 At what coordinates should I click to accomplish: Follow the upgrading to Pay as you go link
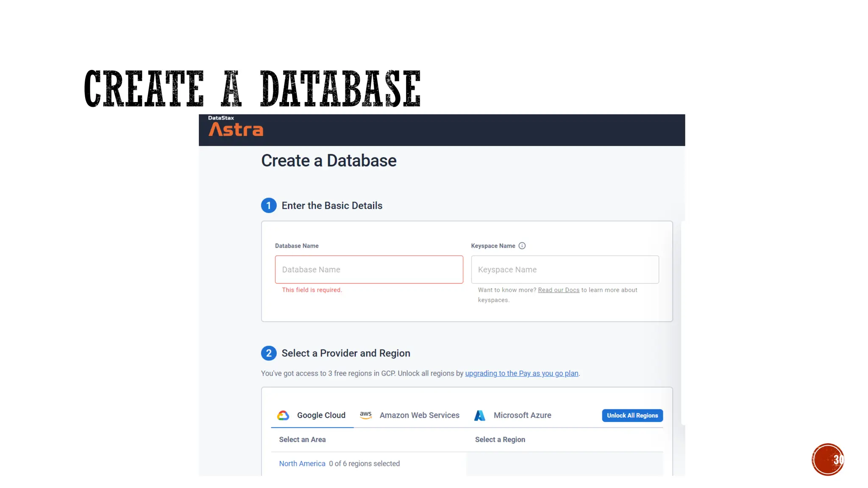[521, 374]
